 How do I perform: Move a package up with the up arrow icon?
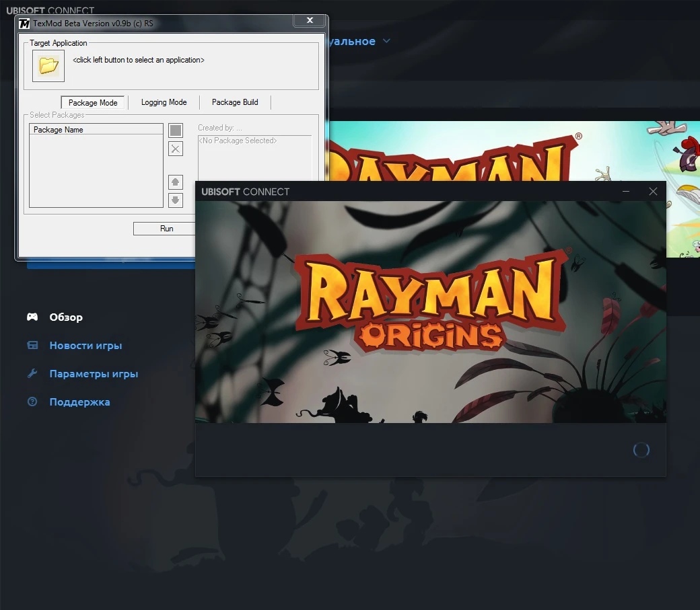(x=175, y=182)
